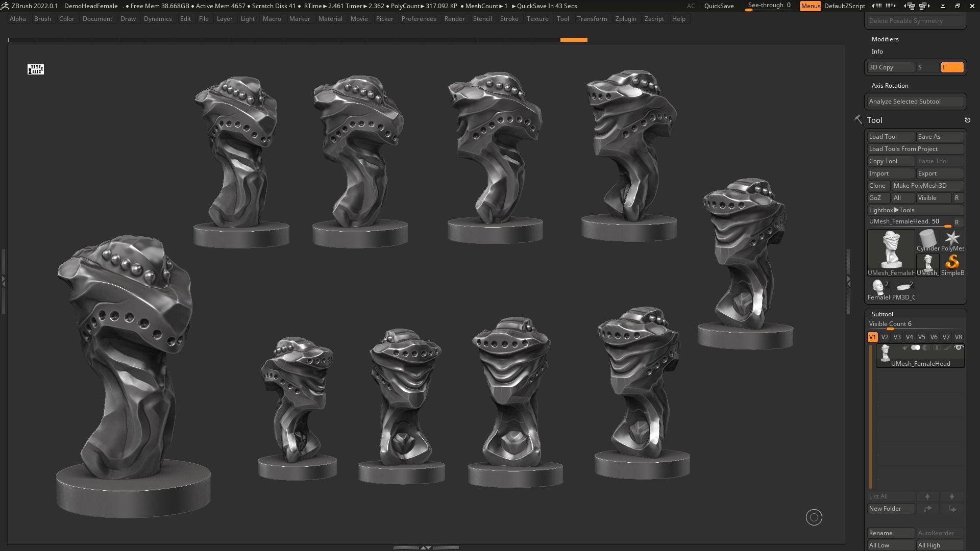Select the FemaleHead tool thumbnail
The image size is (980, 551).
(878, 289)
